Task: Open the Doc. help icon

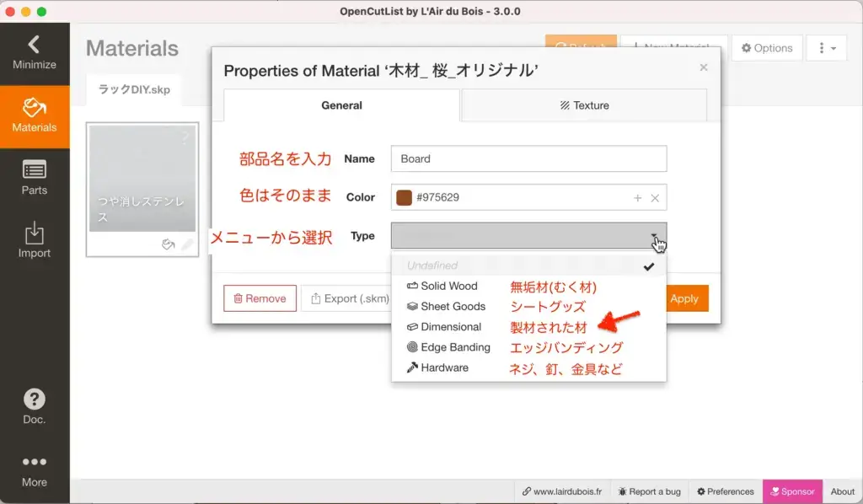Action: [34, 406]
